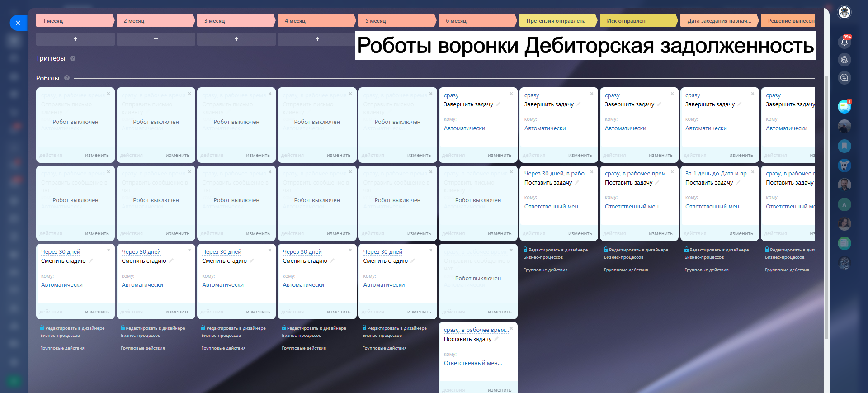Delete Завершить задачу robot in Претензия отправлена stage
This screenshot has width=868, height=393.
click(x=592, y=94)
